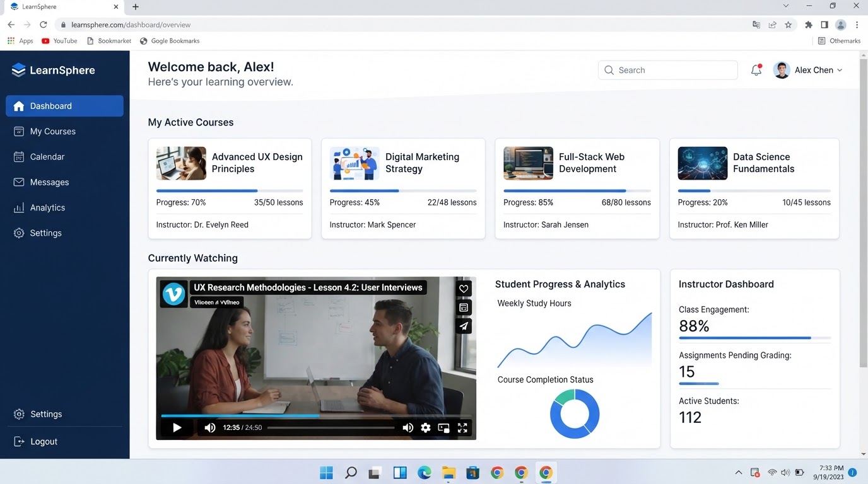868x484 pixels.
Task: Click the 70% progress bar on UX Design
Action: [230, 190]
